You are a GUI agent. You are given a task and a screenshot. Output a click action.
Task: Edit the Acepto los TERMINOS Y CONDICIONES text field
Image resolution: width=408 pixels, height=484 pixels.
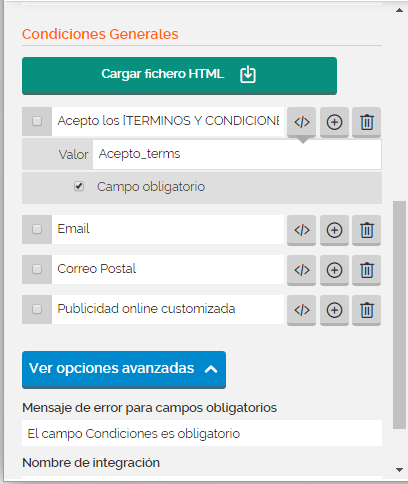pyautogui.click(x=168, y=121)
